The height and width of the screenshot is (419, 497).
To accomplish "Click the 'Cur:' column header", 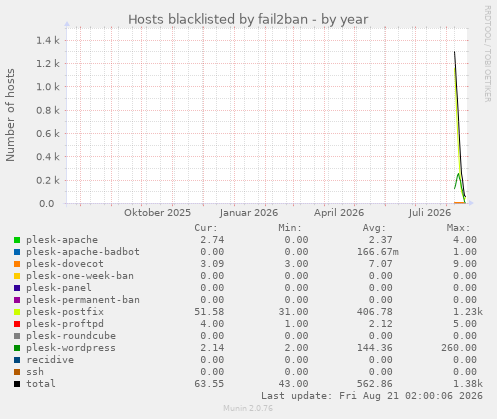I will click(206, 228).
